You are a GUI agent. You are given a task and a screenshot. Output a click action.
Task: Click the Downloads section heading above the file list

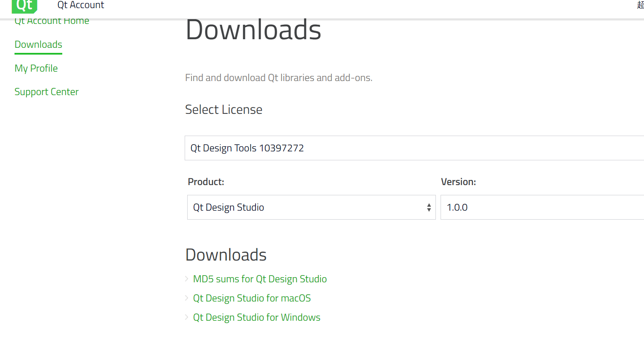[226, 255]
